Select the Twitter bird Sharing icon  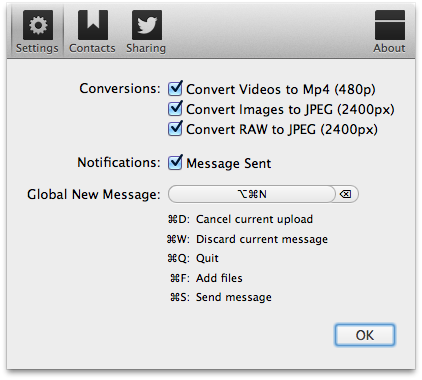(147, 25)
